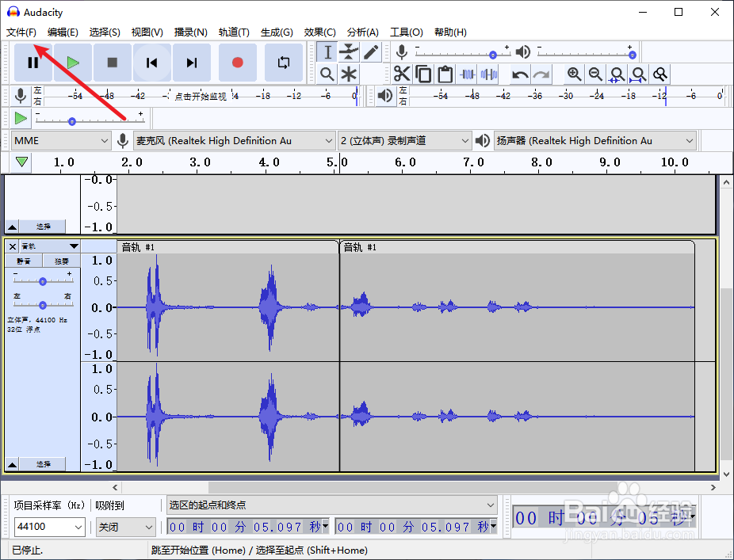Zoom in on the timeline
The image size is (734, 560).
(574, 74)
